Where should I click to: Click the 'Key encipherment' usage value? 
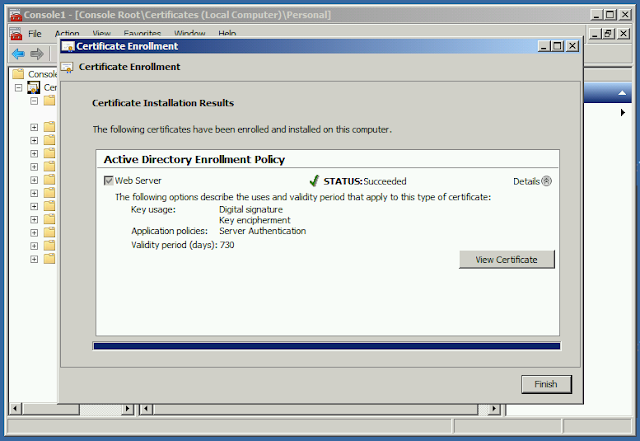click(255, 220)
